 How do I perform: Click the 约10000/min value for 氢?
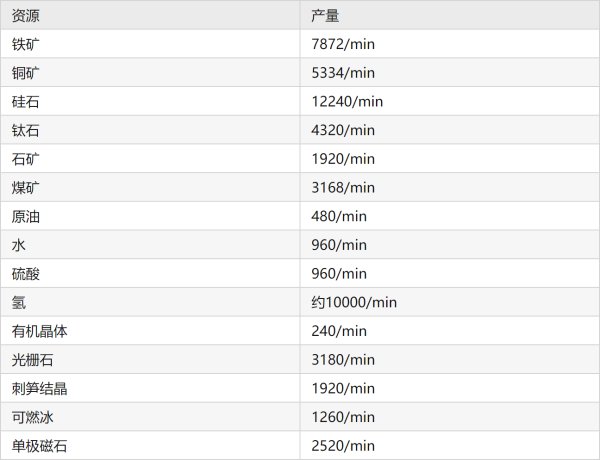click(x=354, y=302)
